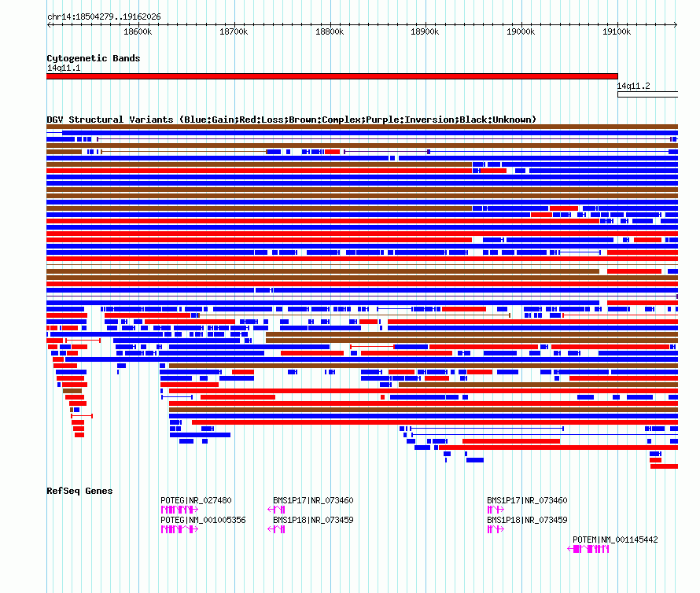
Task: Click the ruler's right end arrowhead
Action: 676,25
